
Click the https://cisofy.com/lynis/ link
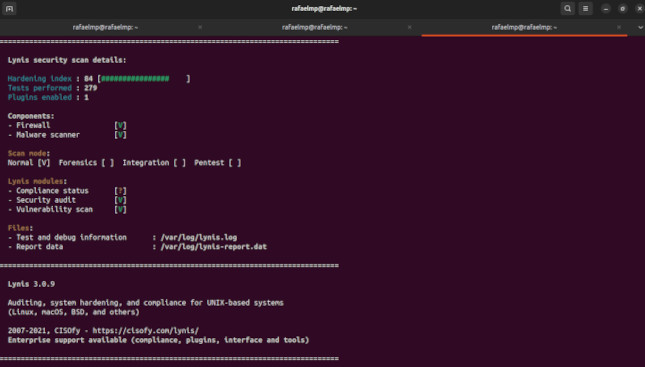click(146, 331)
